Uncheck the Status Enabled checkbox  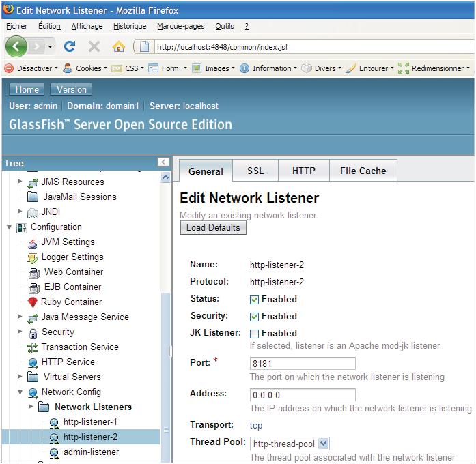tap(255, 300)
